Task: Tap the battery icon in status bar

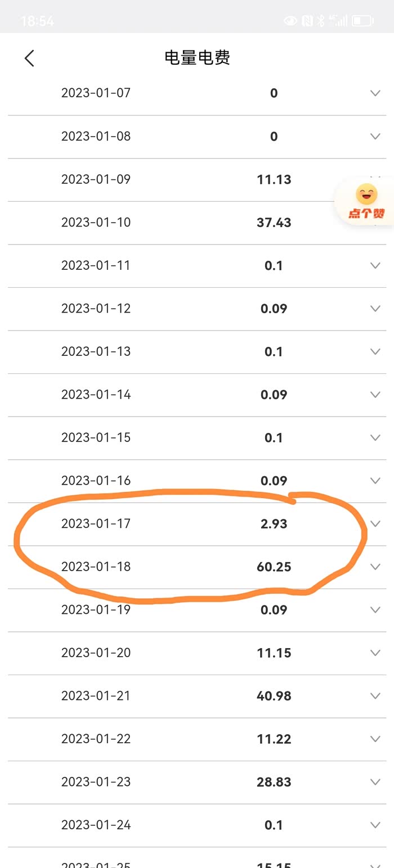Action: coord(362,21)
